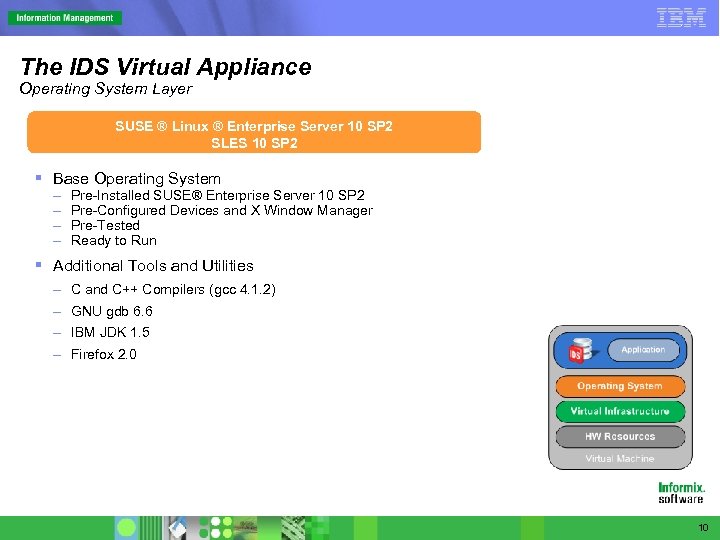Select the Application pill in diagram

point(643,350)
